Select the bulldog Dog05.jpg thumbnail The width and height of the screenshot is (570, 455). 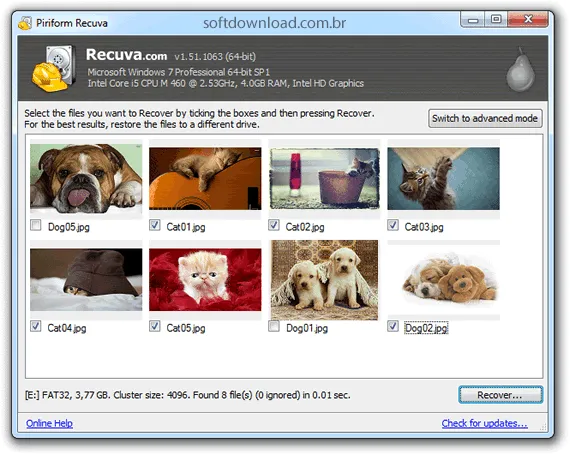coord(86,178)
